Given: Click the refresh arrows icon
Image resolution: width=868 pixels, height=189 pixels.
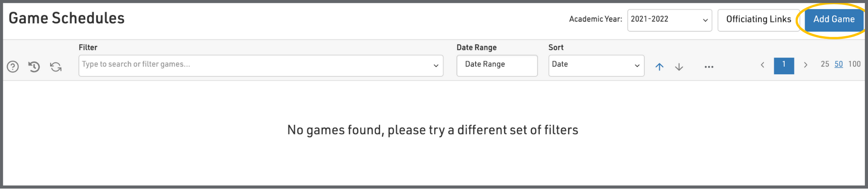Looking at the screenshot, I should (x=56, y=67).
